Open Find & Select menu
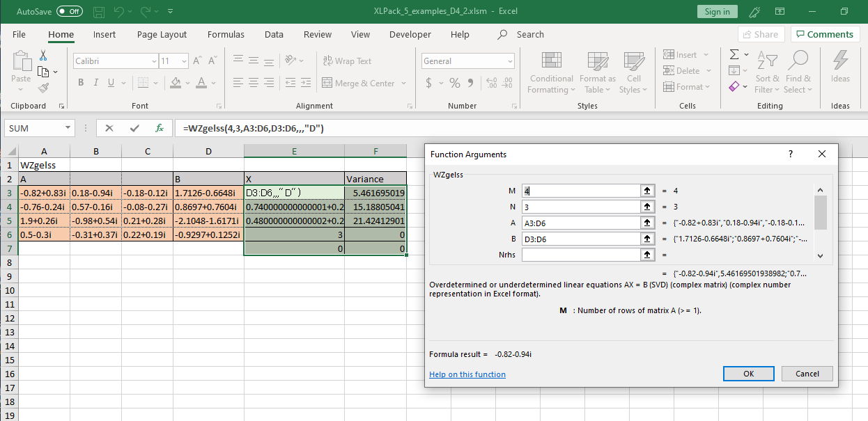Screen dimensions: 868x421 coord(797,72)
